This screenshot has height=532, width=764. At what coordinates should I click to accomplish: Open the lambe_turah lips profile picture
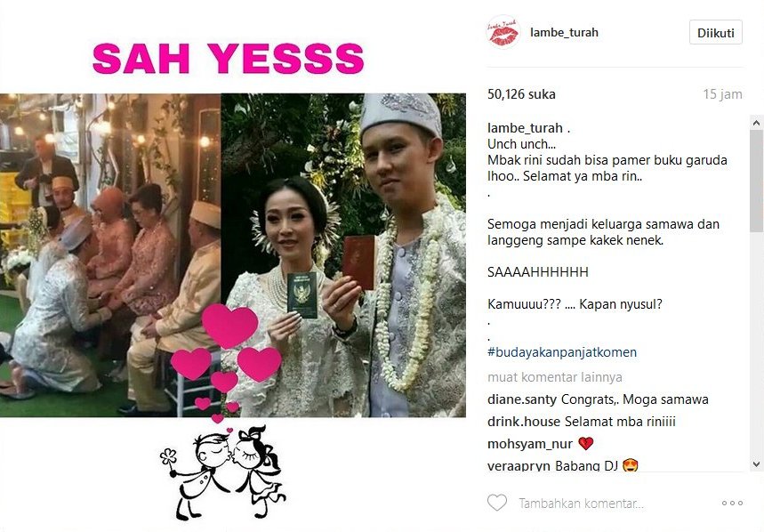[503, 33]
